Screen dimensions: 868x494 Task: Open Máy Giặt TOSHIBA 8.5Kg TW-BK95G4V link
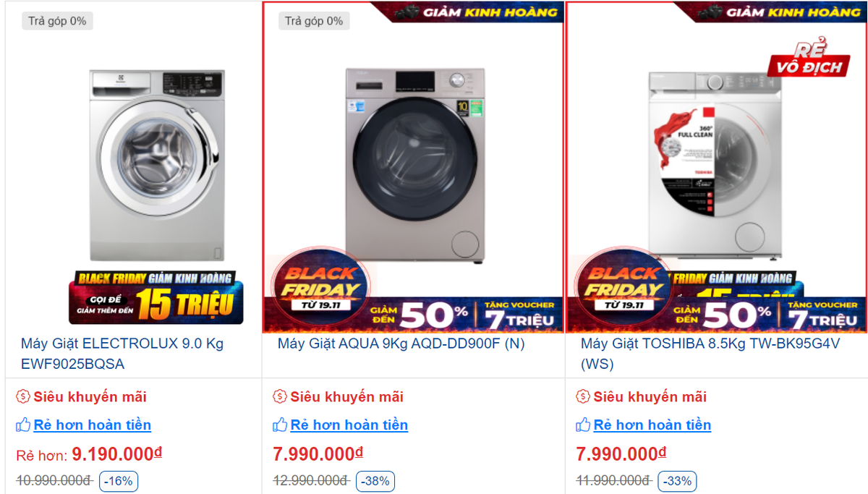(710, 354)
